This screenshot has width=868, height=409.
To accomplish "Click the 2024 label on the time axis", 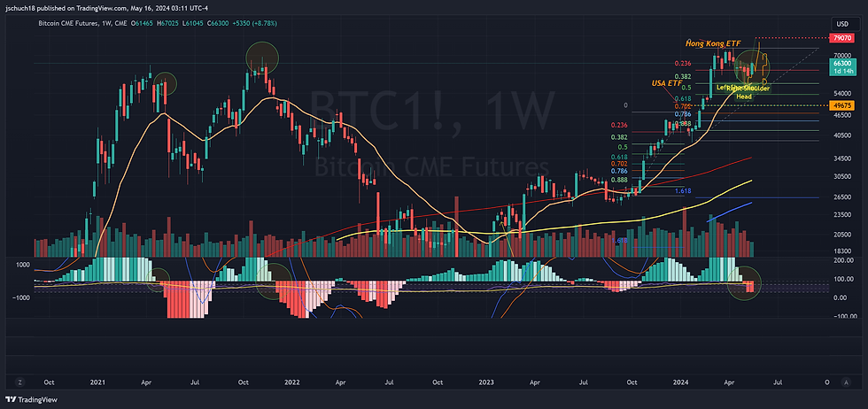I will (x=681, y=382).
